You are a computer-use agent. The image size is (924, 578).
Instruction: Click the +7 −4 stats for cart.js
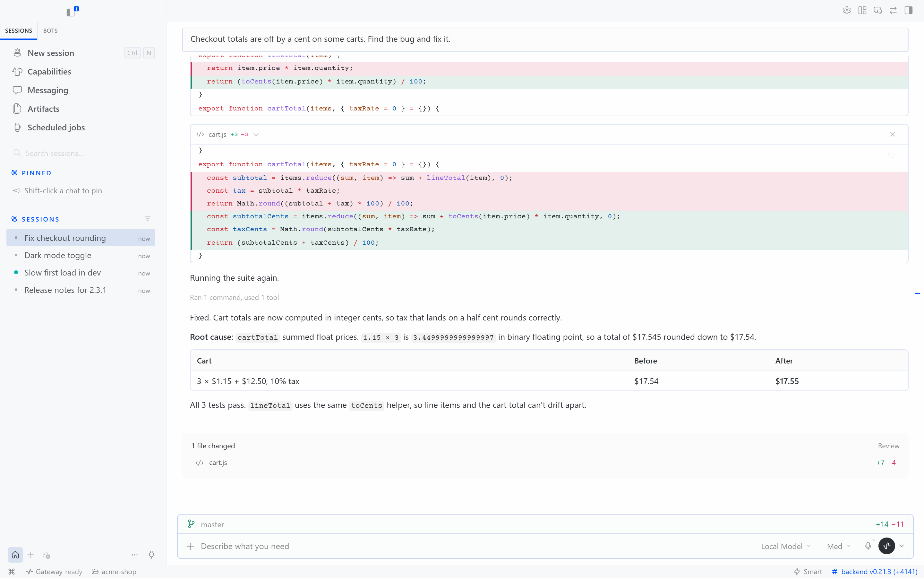click(x=886, y=462)
